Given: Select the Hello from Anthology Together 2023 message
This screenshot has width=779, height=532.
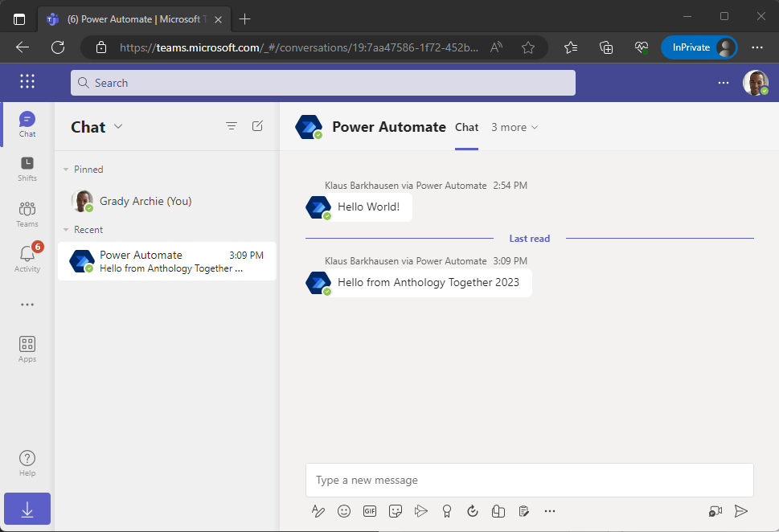Looking at the screenshot, I should click(x=428, y=283).
